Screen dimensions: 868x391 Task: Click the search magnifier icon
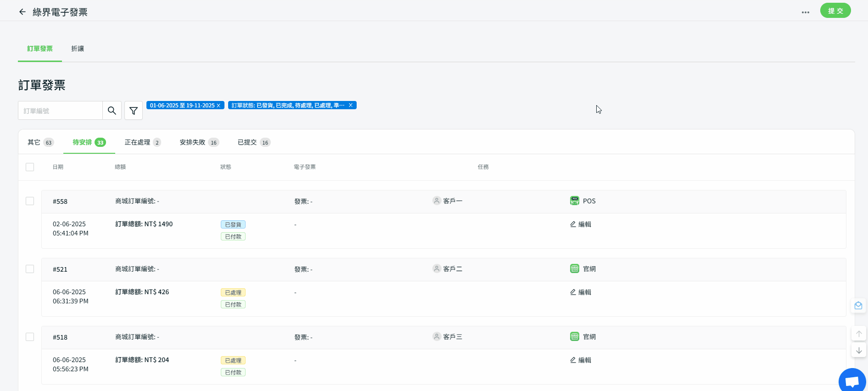112,111
